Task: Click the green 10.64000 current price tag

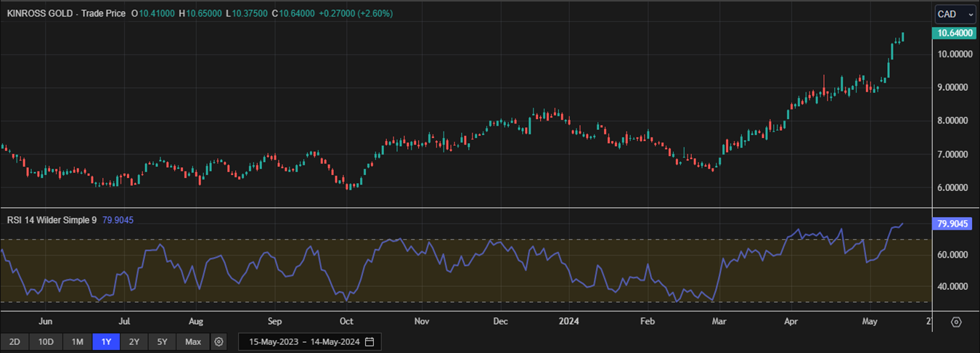Action: tap(955, 33)
